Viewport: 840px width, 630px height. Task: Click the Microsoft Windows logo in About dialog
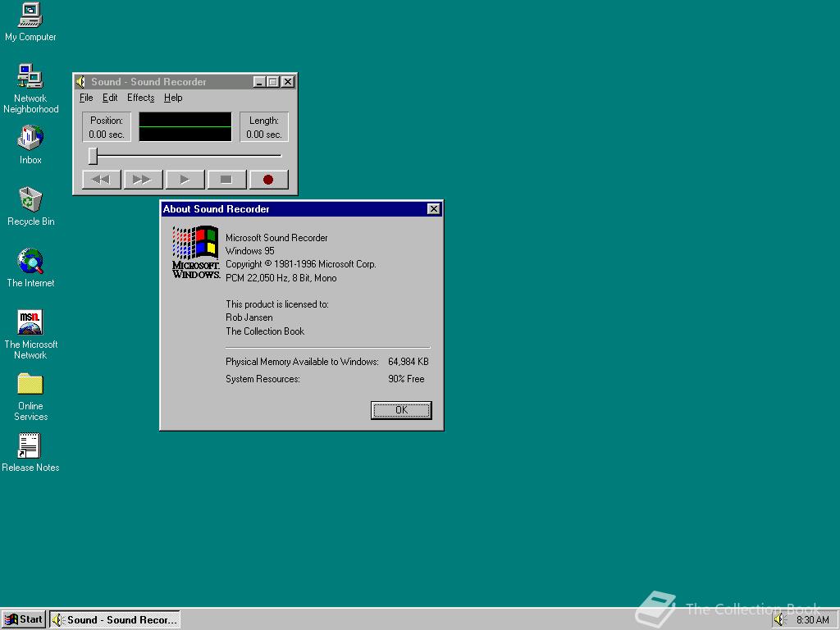click(195, 252)
